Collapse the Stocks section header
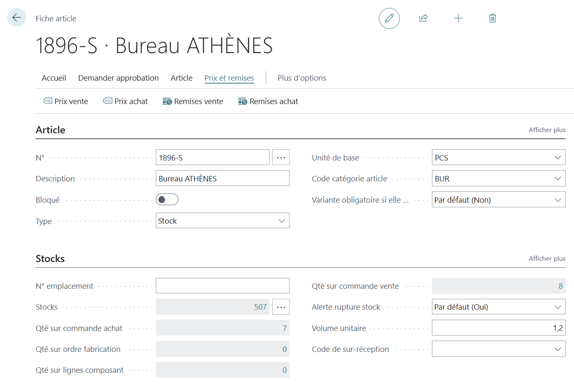 click(x=50, y=258)
